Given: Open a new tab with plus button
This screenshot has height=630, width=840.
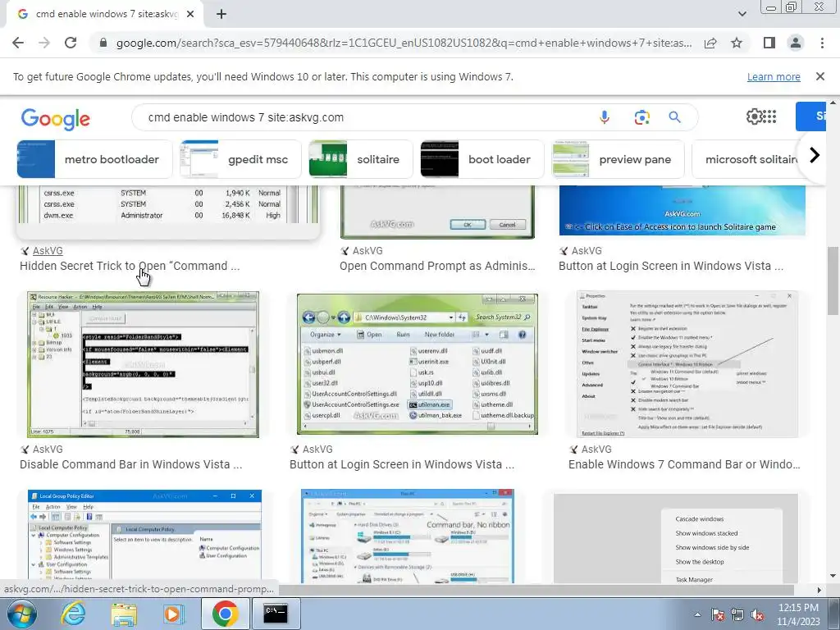Looking at the screenshot, I should 221,15.
